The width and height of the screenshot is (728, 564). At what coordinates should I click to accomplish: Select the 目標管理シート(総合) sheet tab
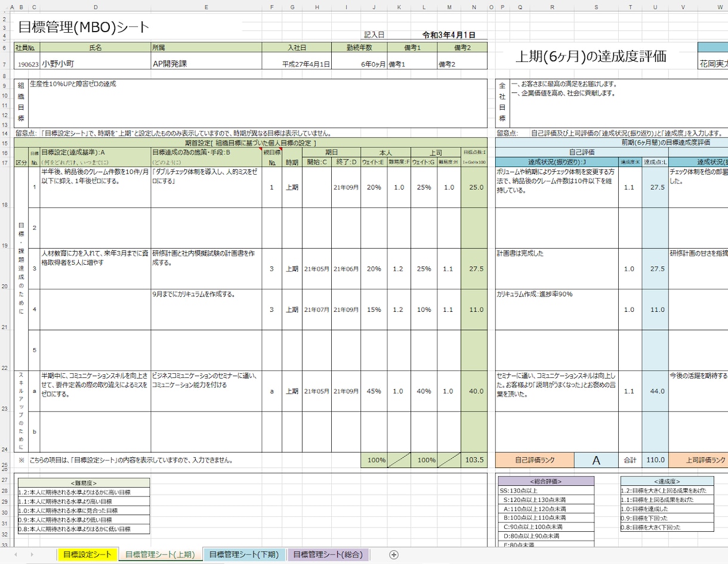[x=328, y=554]
